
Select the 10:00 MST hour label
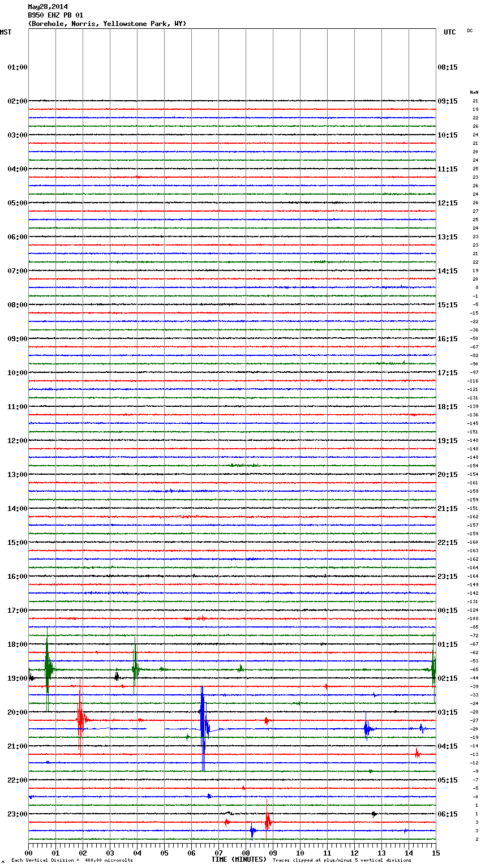click(x=18, y=373)
